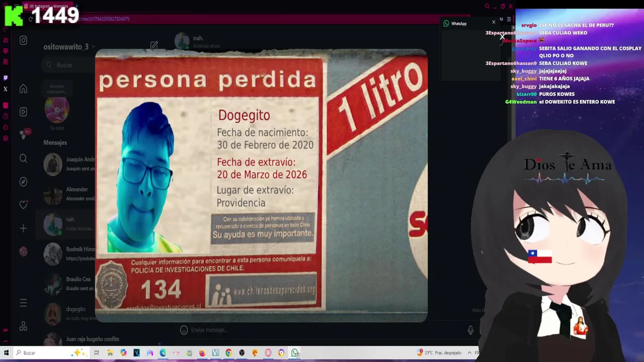
Task: Create new post with the plus icon
Action: (23, 228)
